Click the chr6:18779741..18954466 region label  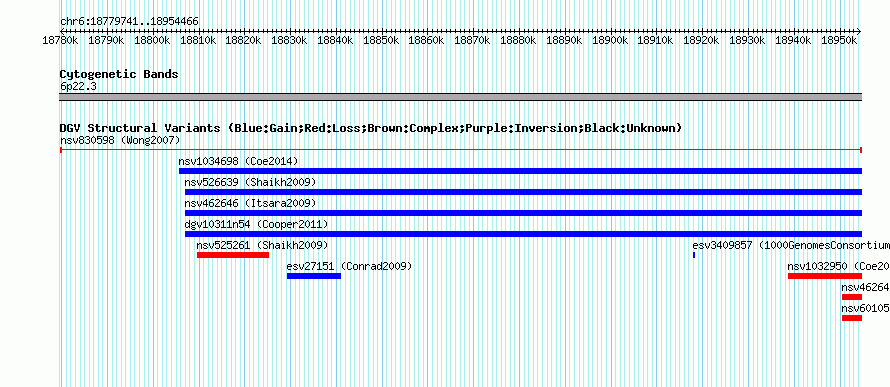click(129, 22)
